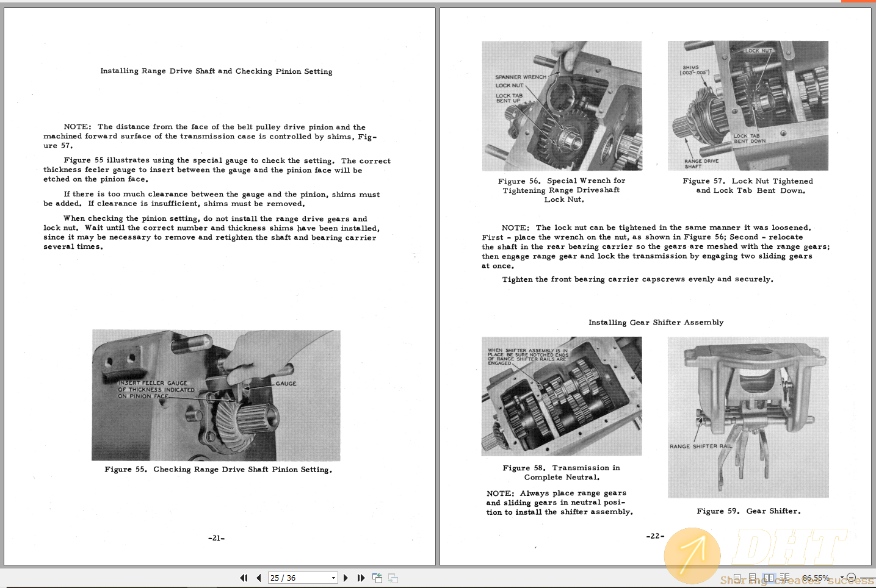
Task: Go forward to the next view
Action: click(x=393, y=578)
